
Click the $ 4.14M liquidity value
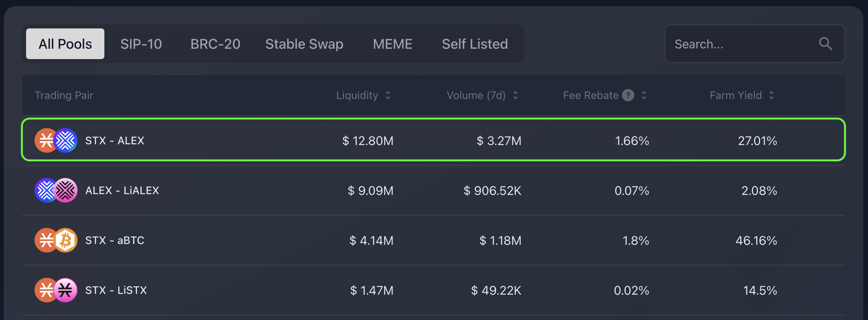click(x=371, y=241)
